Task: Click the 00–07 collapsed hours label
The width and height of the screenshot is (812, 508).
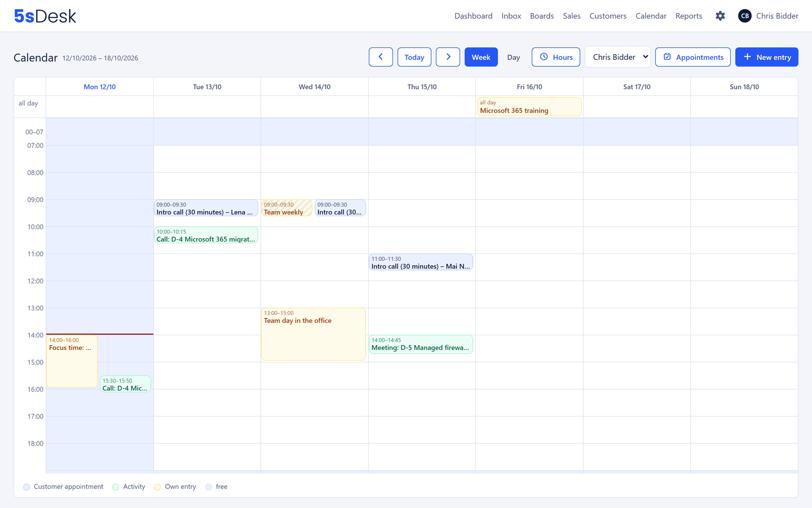Action: click(34, 132)
